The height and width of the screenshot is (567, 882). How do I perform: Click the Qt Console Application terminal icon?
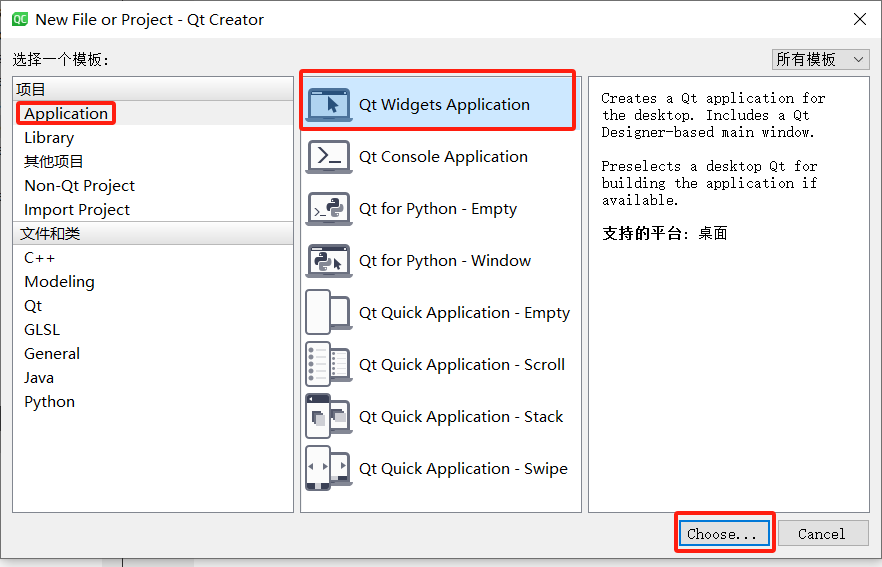329,156
